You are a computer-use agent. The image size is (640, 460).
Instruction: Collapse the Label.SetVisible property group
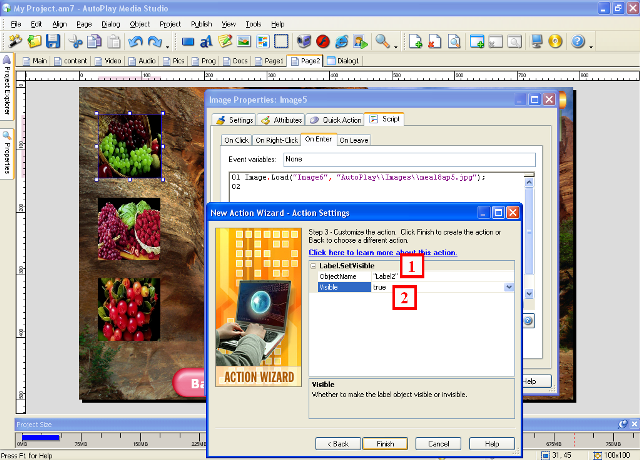[313, 265]
